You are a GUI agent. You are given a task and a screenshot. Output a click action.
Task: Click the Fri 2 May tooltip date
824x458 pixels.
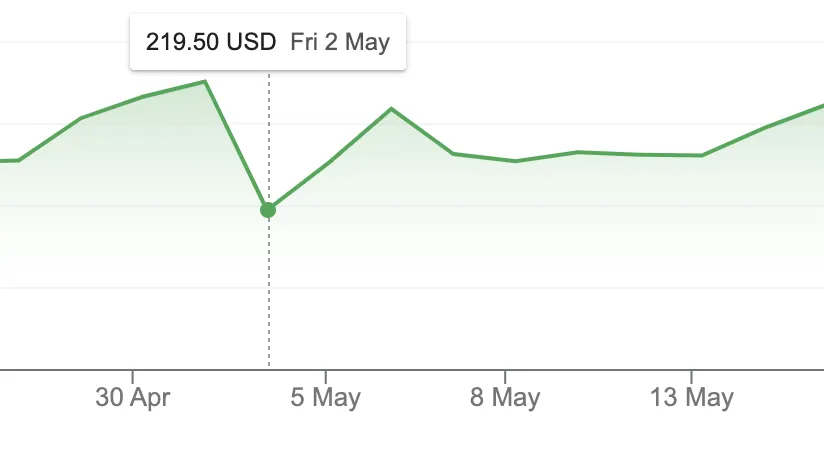click(340, 42)
